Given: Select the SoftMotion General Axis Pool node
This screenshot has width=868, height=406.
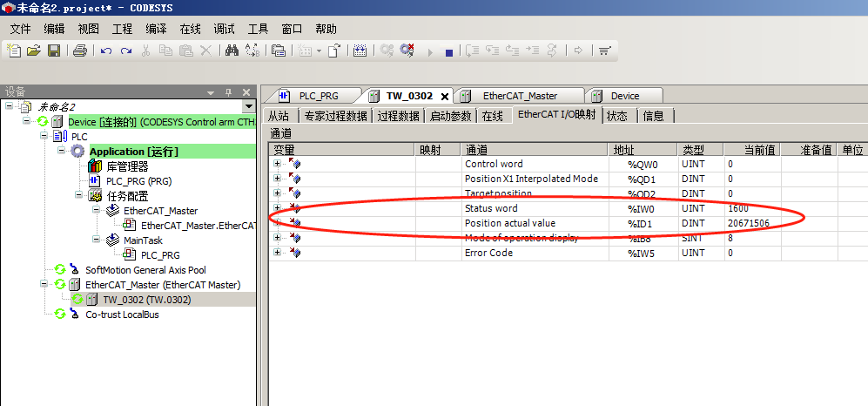Looking at the screenshot, I should (x=145, y=270).
